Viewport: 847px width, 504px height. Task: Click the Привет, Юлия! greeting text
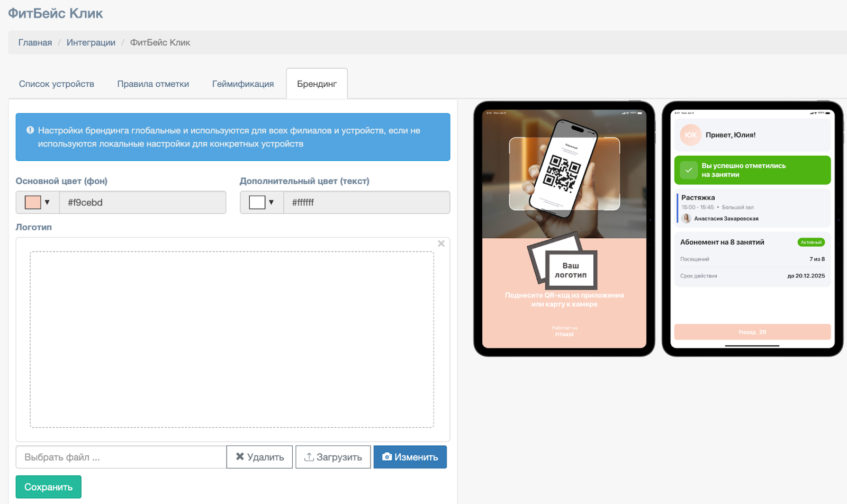[x=731, y=135]
